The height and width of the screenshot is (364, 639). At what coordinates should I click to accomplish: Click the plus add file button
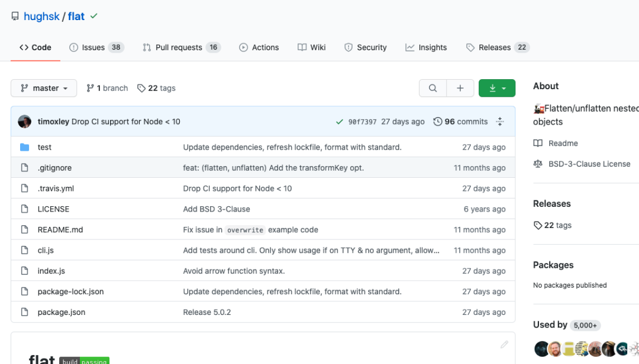[x=460, y=88]
